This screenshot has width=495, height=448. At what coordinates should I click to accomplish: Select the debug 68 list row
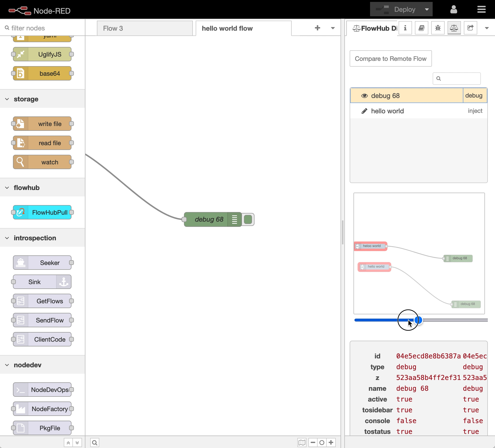point(419,95)
